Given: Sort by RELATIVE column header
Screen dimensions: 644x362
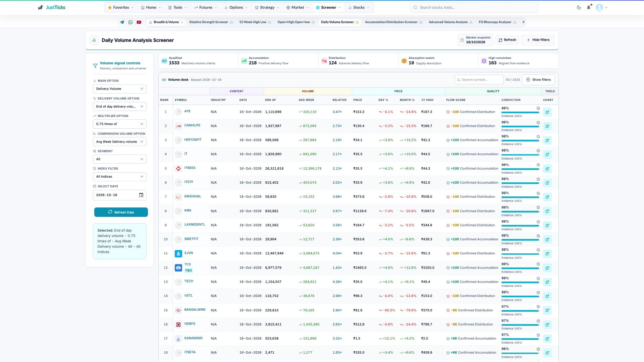Looking at the screenshot, I should [339, 100].
